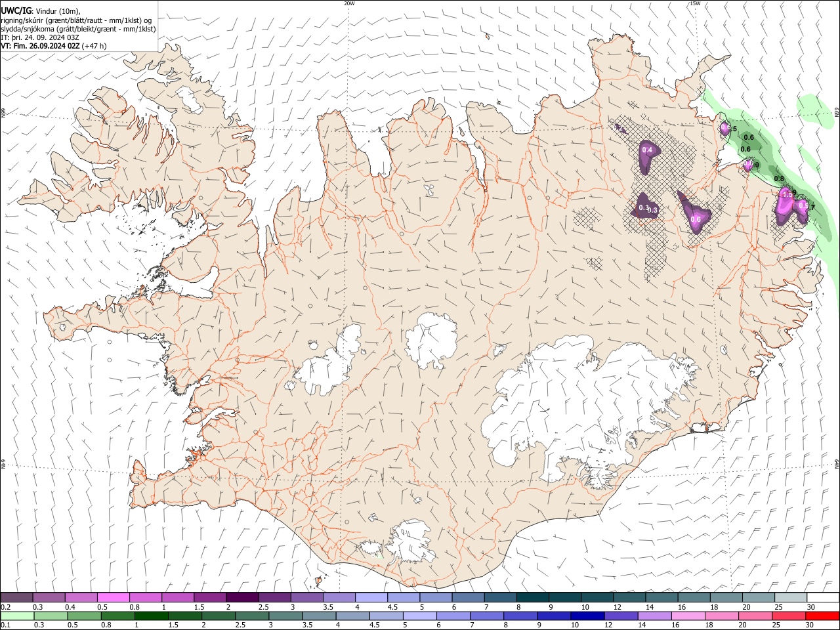Click the bottom row grey-blue swatch starting at 4
Image resolution: width=840 pixels, height=630 pixels.
[x=353, y=616]
